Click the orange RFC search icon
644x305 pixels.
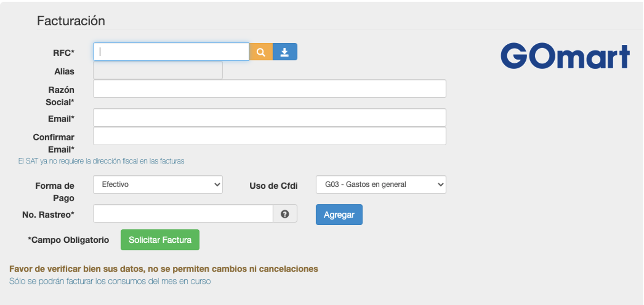click(x=261, y=52)
